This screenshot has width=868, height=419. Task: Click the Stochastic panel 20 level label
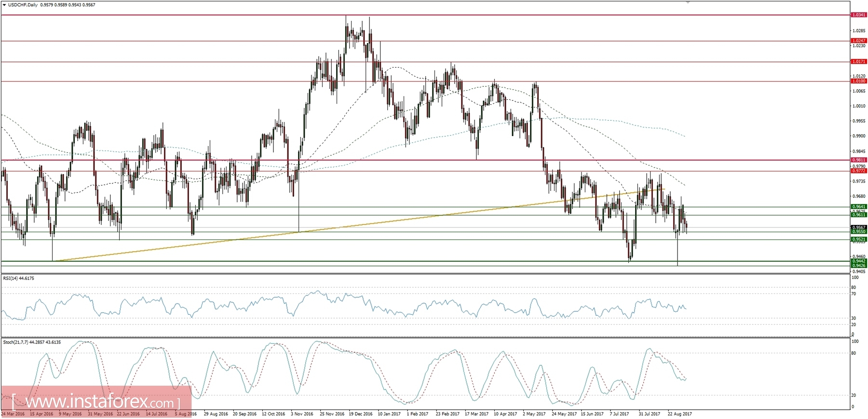click(x=854, y=395)
